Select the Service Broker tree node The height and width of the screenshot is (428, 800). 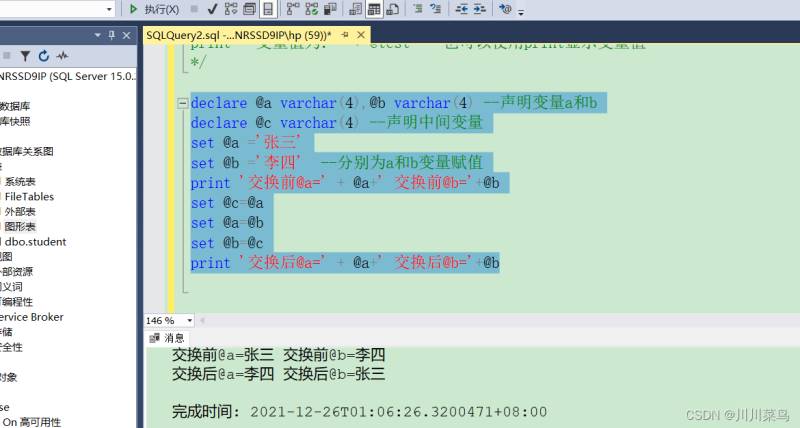(x=32, y=317)
